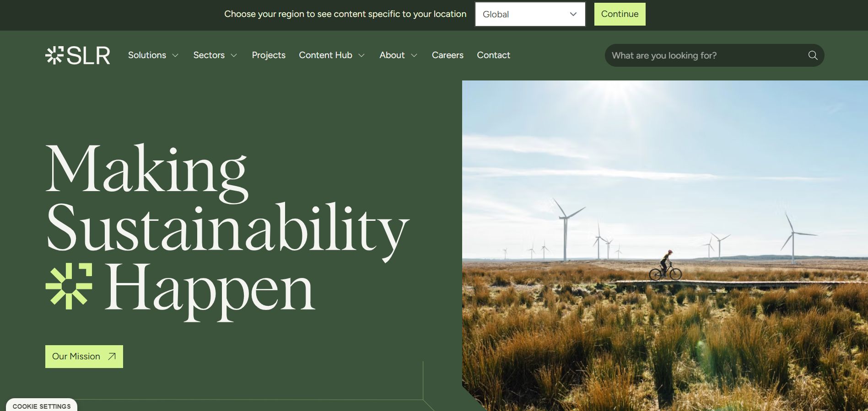Focus the "What are you looking for?" search field

705,55
